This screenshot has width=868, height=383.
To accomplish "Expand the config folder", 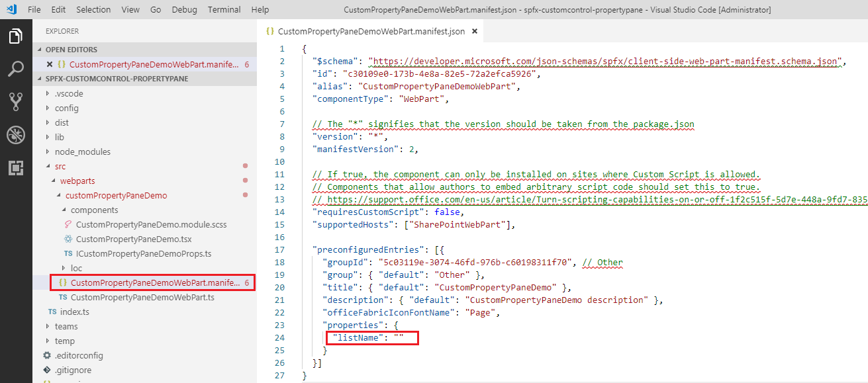I will 66,108.
